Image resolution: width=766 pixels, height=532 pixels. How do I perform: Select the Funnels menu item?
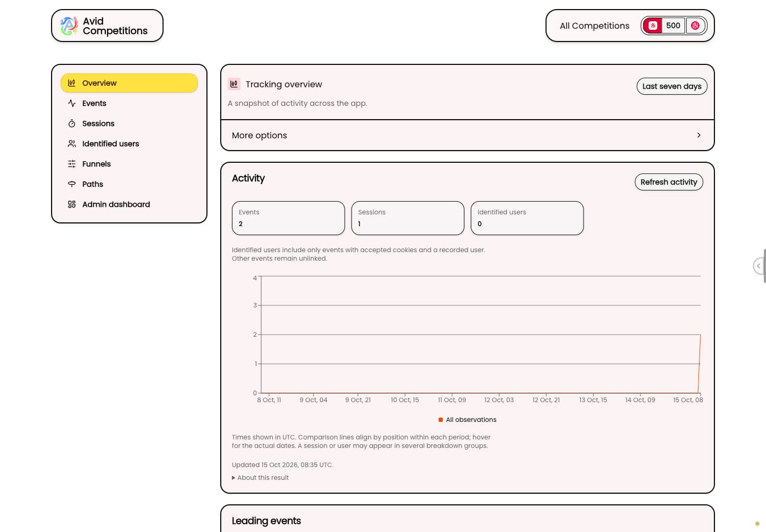tap(129, 164)
